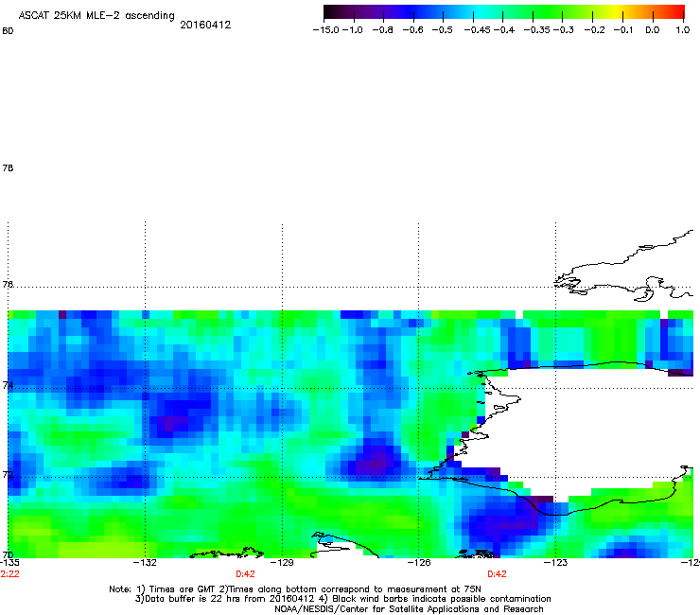The height and width of the screenshot is (615, 700).
Task: Click the 74 latitude axis label
Action: (x=8, y=385)
